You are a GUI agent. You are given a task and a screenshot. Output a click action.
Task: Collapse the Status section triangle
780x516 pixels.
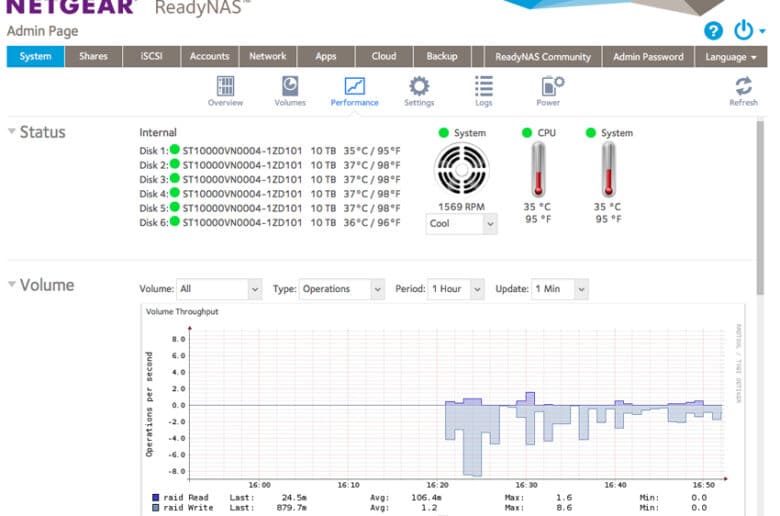pyautogui.click(x=11, y=131)
